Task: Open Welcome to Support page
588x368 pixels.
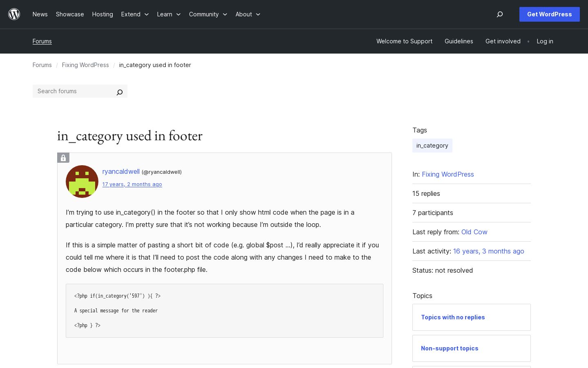Action: [404, 41]
